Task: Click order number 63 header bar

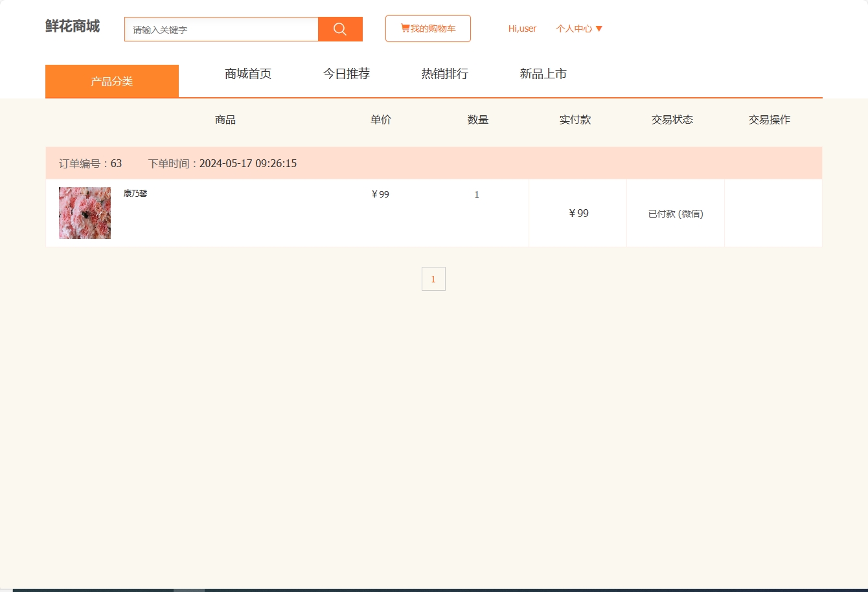Action: (90, 163)
